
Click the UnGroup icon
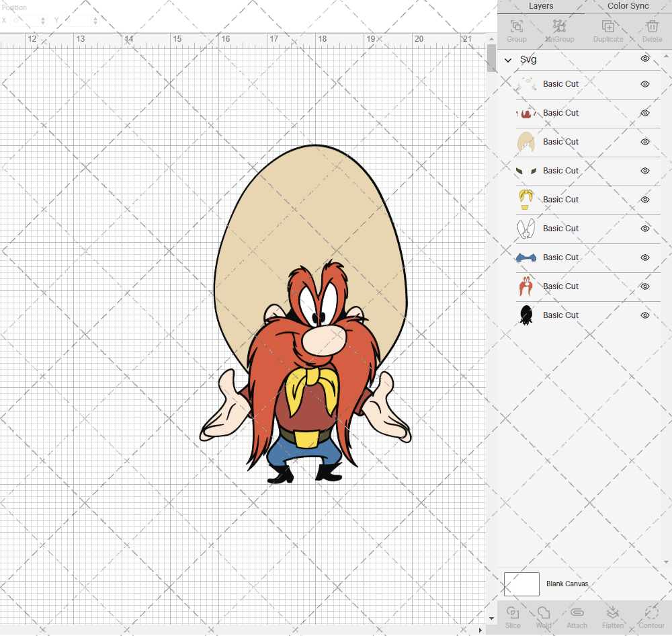559,27
